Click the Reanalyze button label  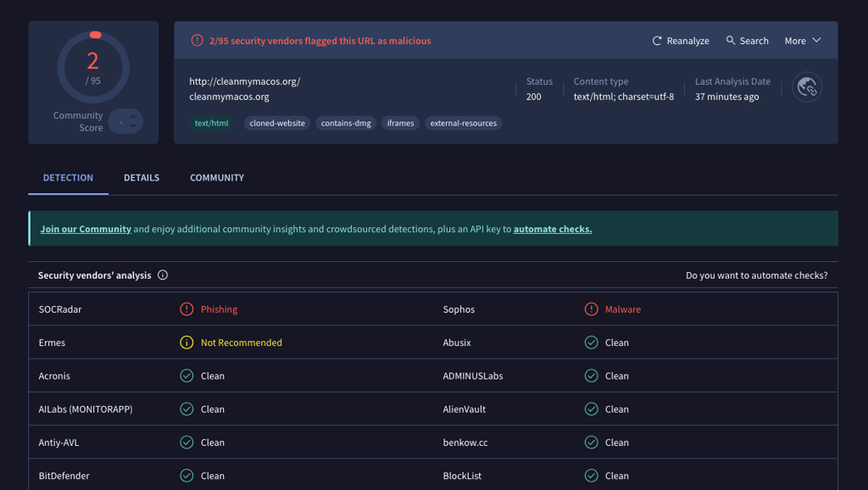click(x=687, y=41)
